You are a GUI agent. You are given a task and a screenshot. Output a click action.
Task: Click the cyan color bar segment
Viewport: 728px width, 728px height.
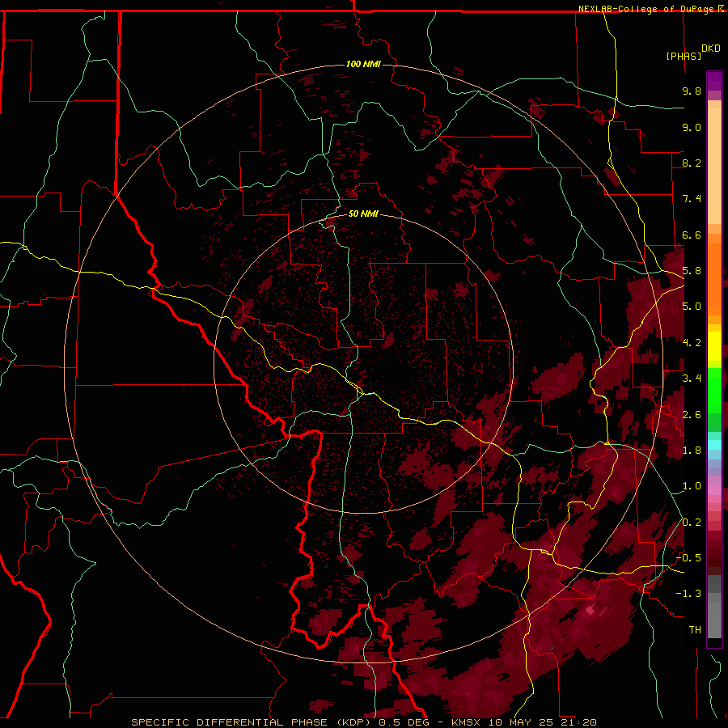coord(714,445)
